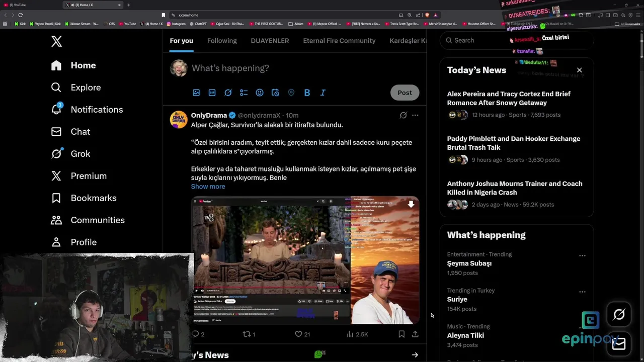The width and height of the screenshot is (644, 362).
Task: Repost the OnlyDrama post
Action: [249, 334]
